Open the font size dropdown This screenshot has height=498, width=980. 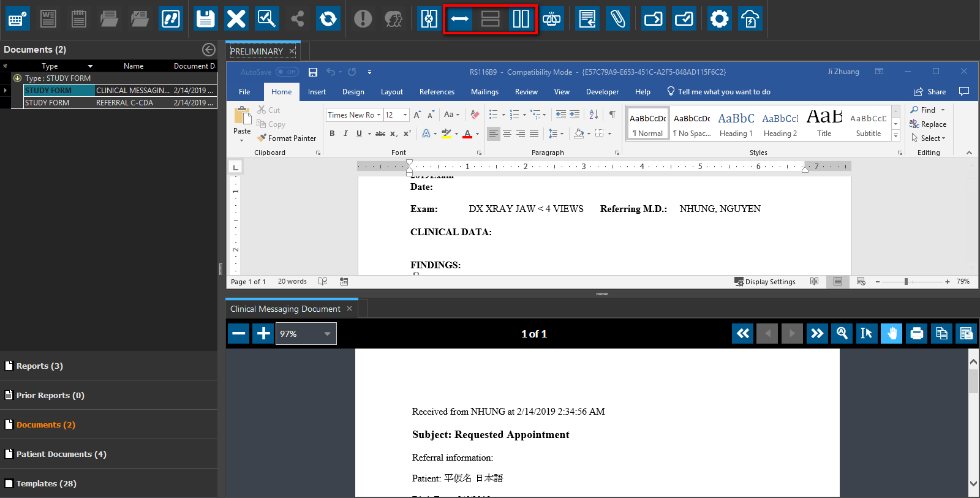click(405, 115)
